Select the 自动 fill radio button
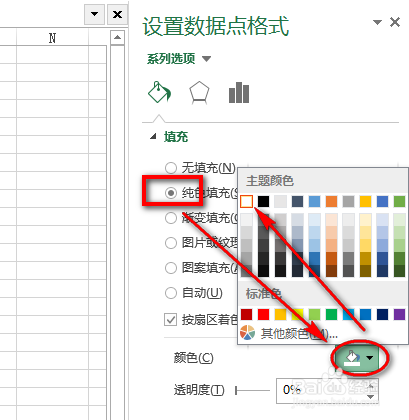 click(x=171, y=293)
